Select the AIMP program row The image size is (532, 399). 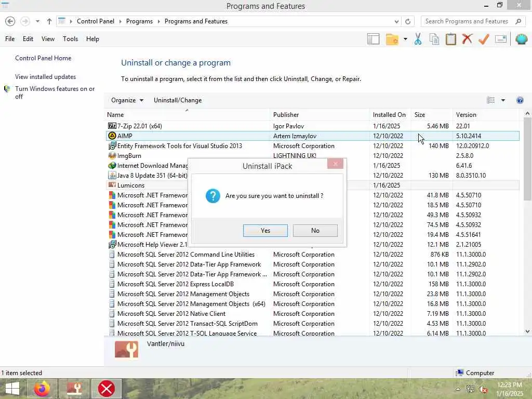pyautogui.click(x=312, y=136)
